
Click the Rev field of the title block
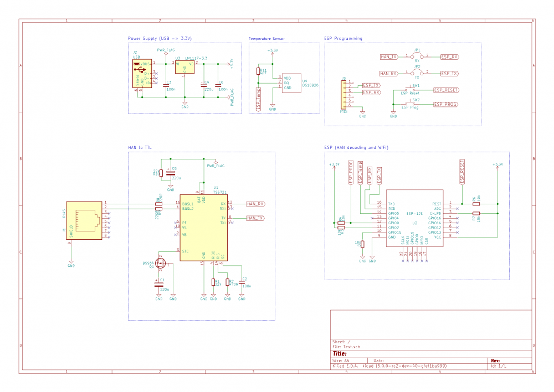(496, 361)
